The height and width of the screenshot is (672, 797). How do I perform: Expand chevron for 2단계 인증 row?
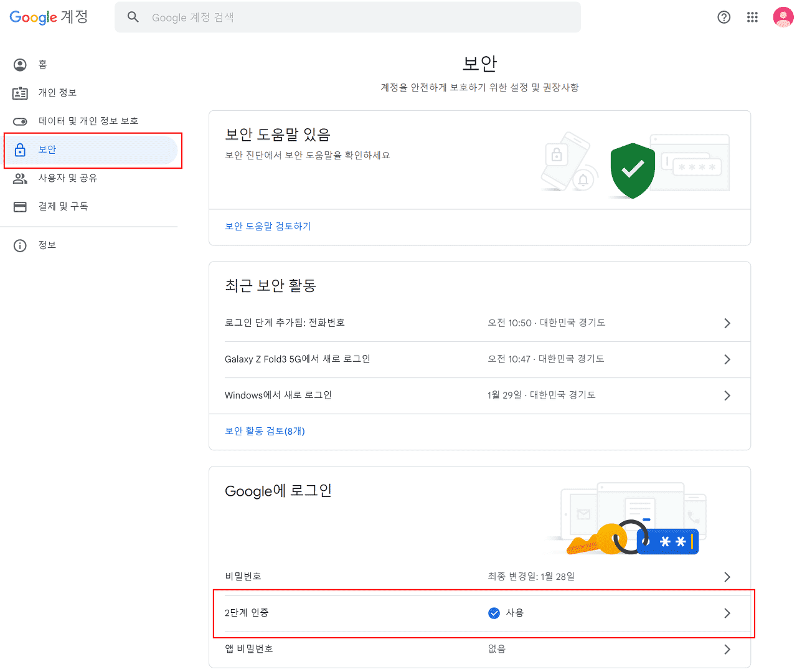[x=727, y=613]
